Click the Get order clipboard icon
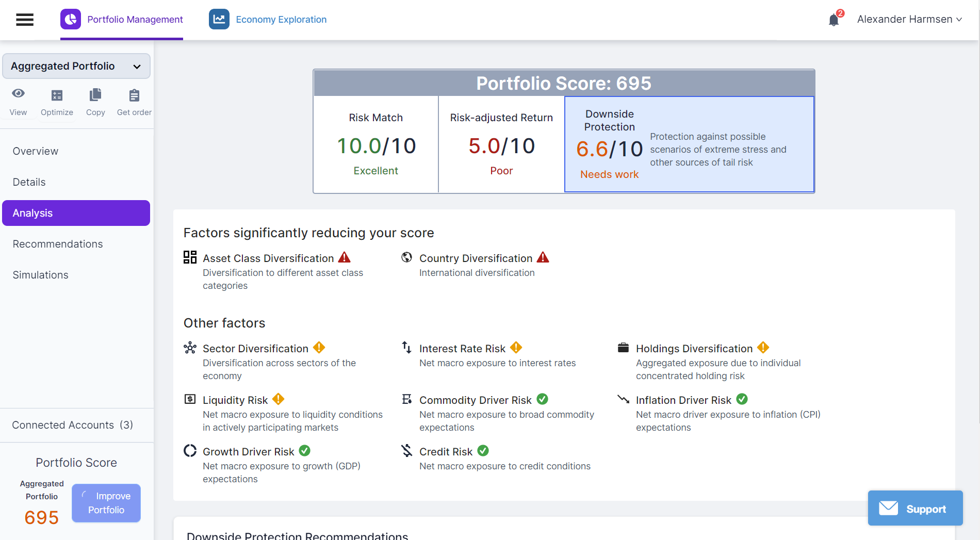 pyautogui.click(x=134, y=95)
